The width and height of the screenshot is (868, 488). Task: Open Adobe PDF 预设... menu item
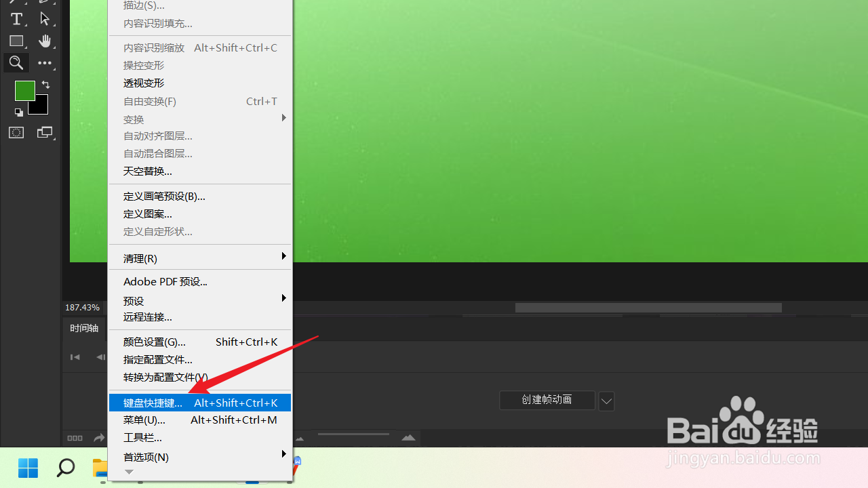[200, 281]
